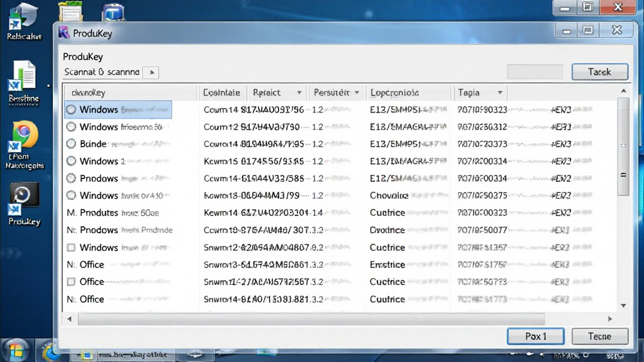Select the Office row with Emstrice
This screenshot has height=362, width=644.
tap(340, 265)
